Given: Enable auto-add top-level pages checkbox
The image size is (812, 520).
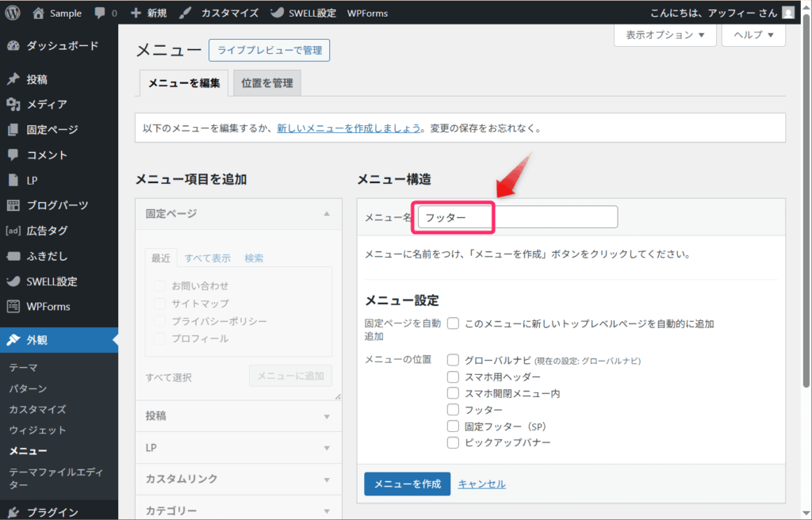Looking at the screenshot, I should [453, 323].
